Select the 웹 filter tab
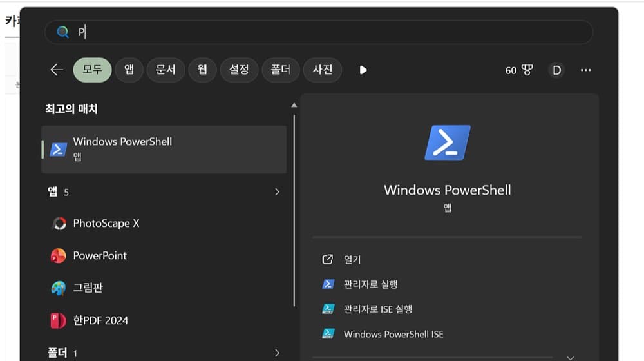The width and height of the screenshot is (644, 361). (x=202, y=70)
